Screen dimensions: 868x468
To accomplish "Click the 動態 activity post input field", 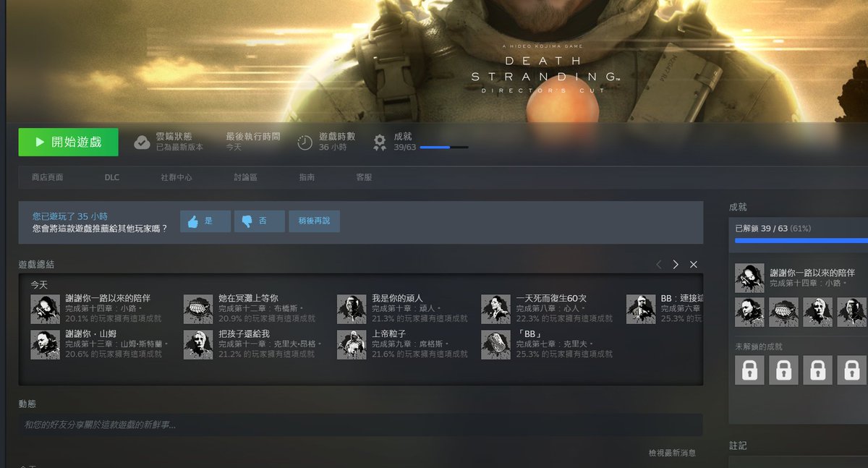I will pyautogui.click(x=360, y=425).
